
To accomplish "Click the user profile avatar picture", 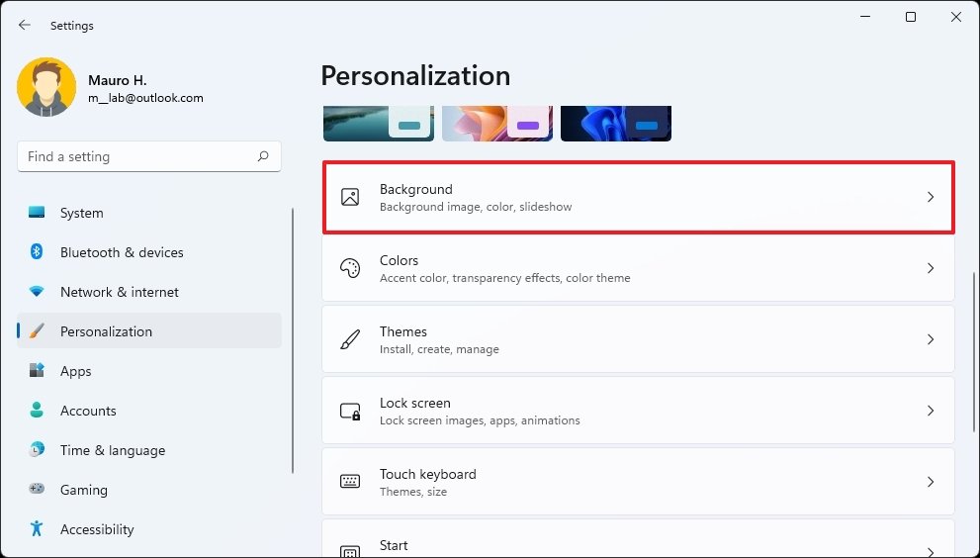I will point(46,88).
